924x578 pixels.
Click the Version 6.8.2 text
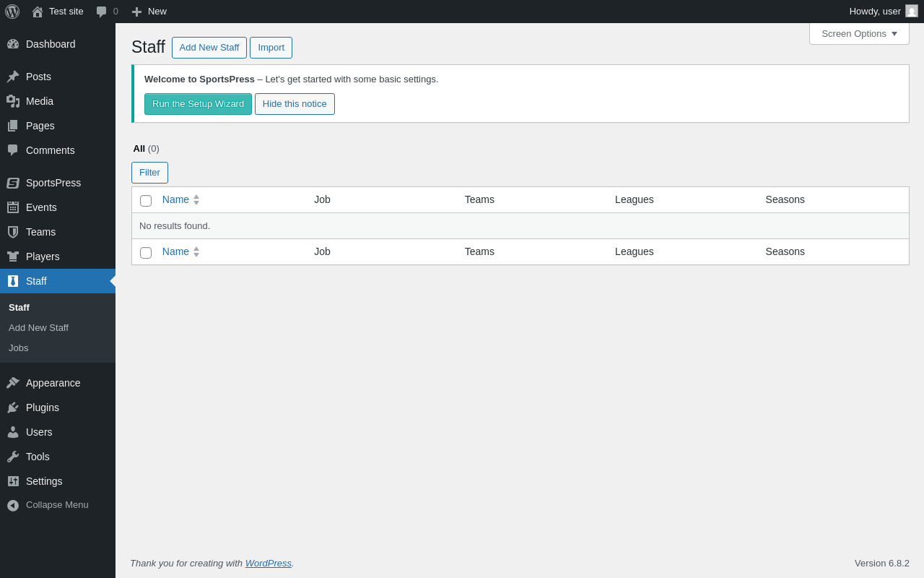tap(882, 564)
